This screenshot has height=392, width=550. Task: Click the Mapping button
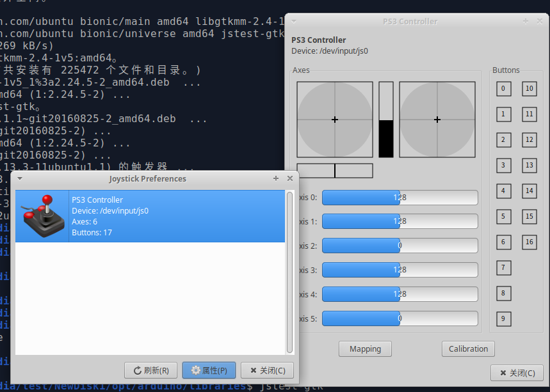tap(365, 349)
